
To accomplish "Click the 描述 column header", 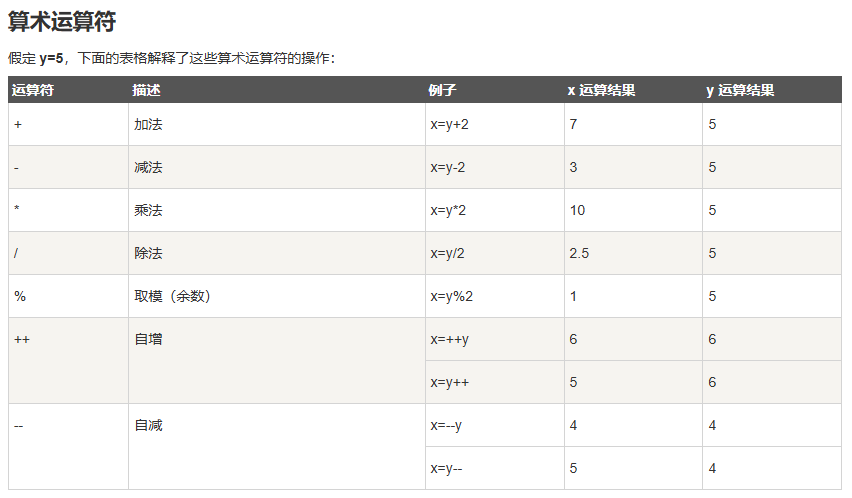I will (x=146, y=90).
